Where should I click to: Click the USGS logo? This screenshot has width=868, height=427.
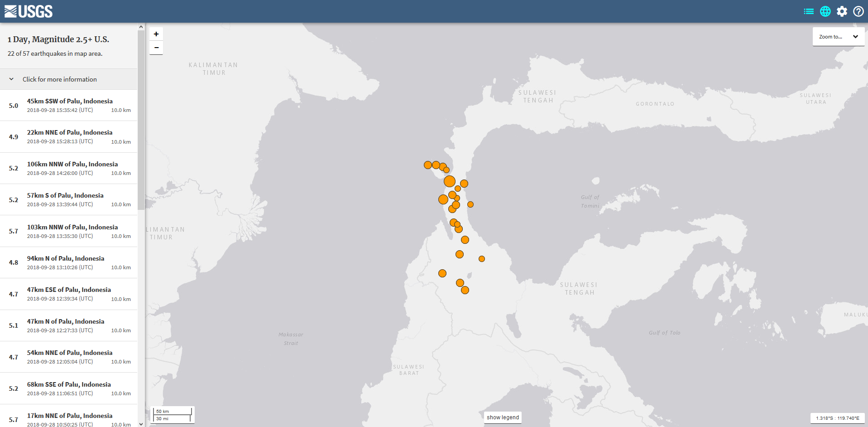click(29, 11)
